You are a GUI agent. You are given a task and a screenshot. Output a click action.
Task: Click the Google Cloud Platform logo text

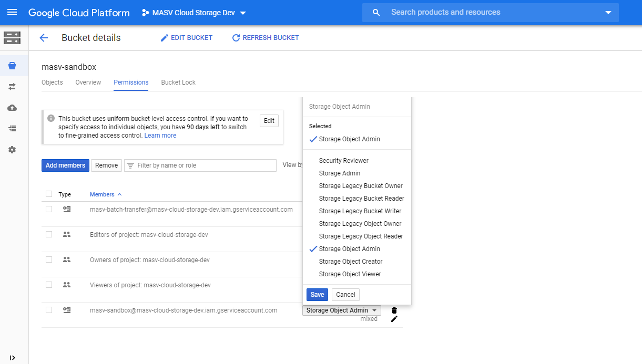pyautogui.click(x=79, y=13)
